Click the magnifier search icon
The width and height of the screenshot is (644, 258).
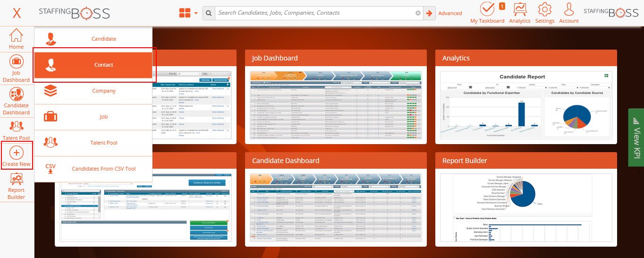[x=209, y=13]
